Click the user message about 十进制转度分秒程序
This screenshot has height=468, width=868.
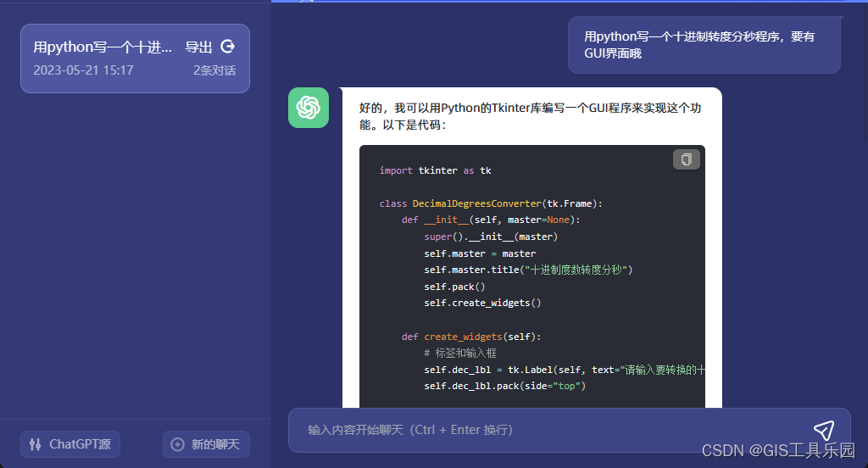704,45
